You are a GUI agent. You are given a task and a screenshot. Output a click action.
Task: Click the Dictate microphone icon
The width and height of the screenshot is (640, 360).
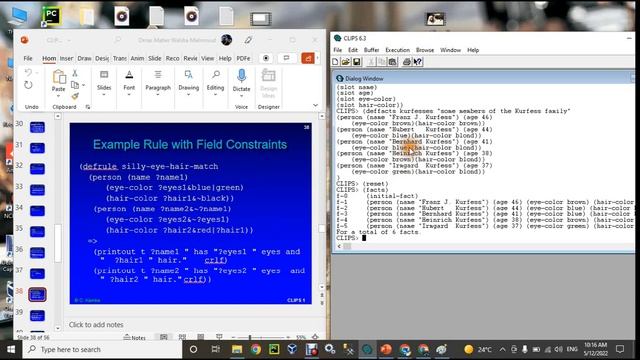(x=241, y=76)
